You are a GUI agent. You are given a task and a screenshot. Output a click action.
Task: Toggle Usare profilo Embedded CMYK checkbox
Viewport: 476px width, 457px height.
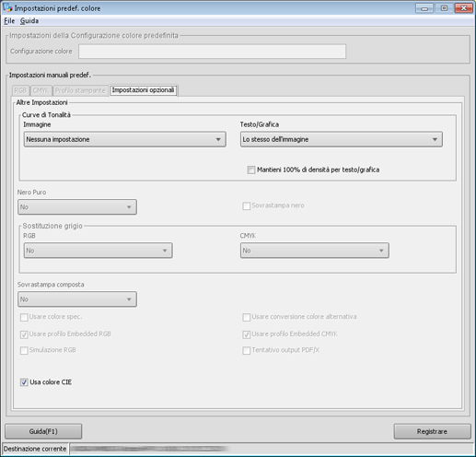(246, 334)
